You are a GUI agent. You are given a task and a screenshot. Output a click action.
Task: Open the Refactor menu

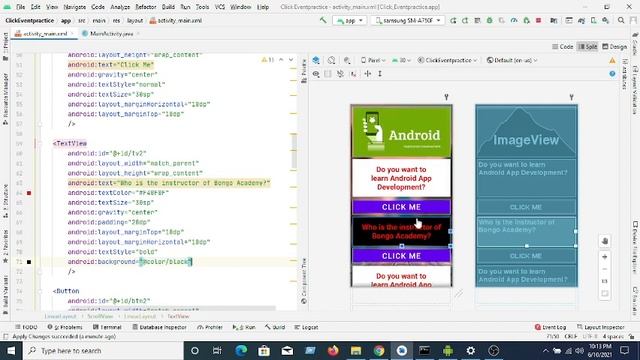(x=145, y=7)
